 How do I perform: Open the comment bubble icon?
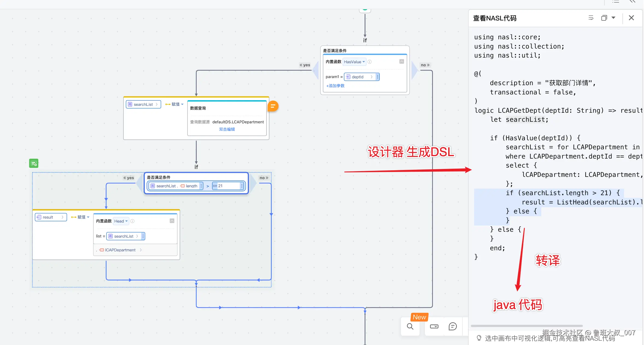[x=453, y=326]
